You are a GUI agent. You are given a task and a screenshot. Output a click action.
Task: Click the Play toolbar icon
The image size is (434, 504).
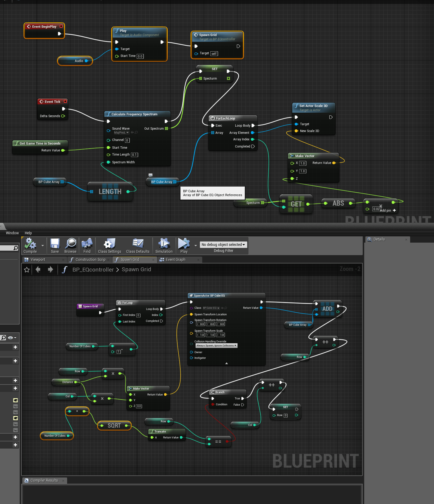click(x=184, y=244)
